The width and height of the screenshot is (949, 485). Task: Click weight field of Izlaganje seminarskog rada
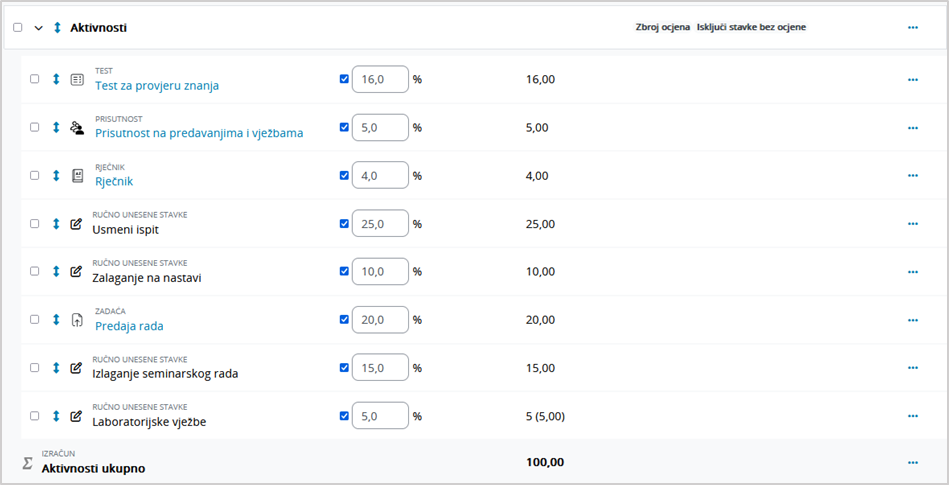pos(380,367)
